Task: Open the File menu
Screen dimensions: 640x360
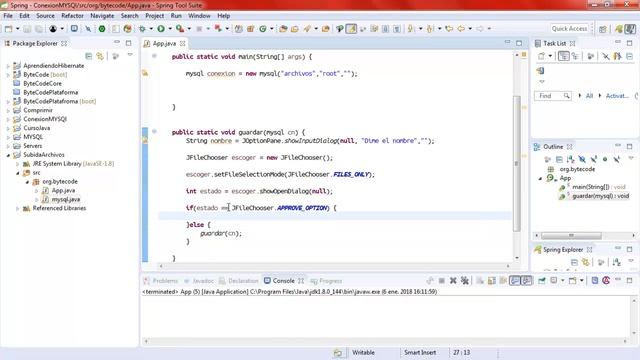Action: pos(8,16)
